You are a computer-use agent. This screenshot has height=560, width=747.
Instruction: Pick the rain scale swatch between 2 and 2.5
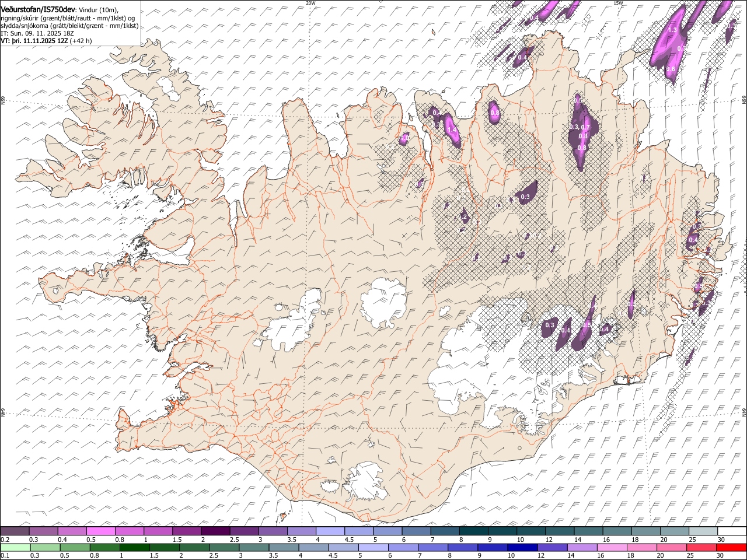coord(194,547)
